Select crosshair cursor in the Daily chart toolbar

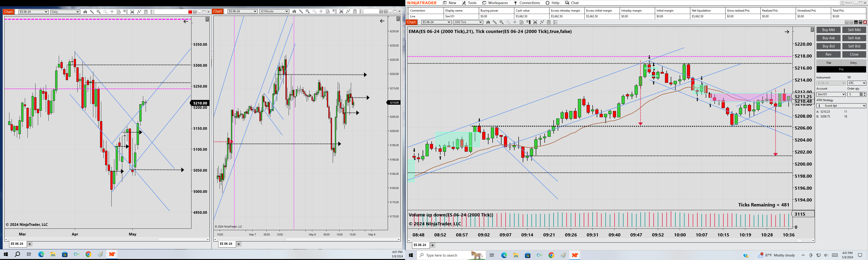coord(112,12)
